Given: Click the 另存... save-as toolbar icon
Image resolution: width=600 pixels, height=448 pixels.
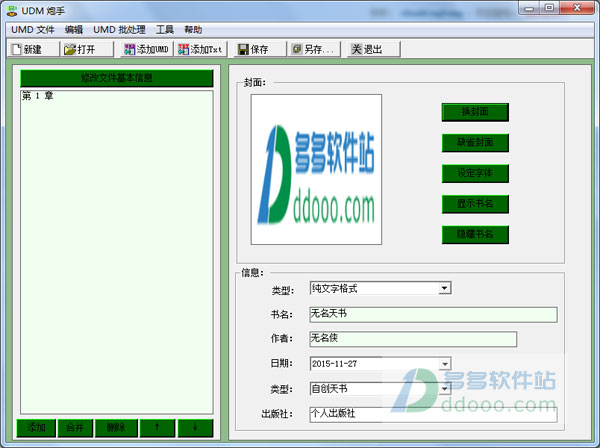Looking at the screenshot, I should (297, 49).
